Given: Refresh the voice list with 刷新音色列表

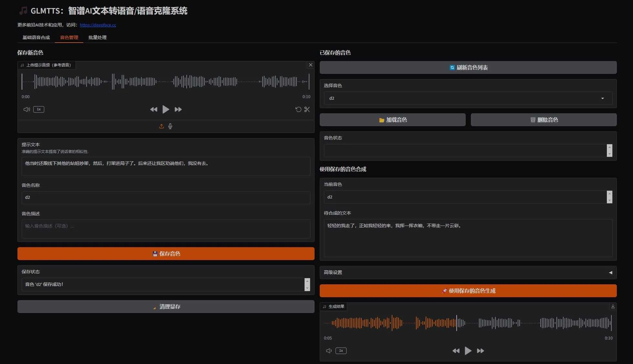Looking at the screenshot, I should 468,67.
